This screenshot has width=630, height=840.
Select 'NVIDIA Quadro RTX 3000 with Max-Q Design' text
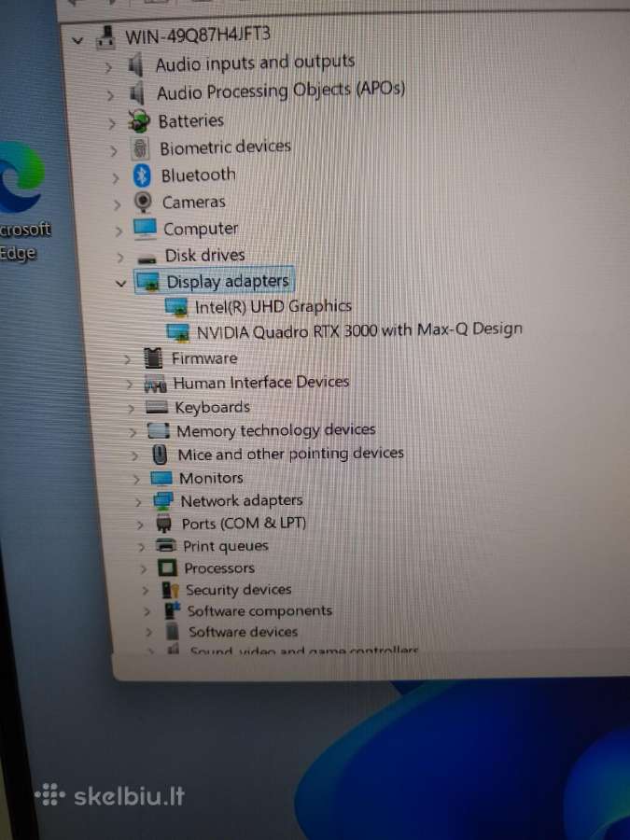point(359,331)
